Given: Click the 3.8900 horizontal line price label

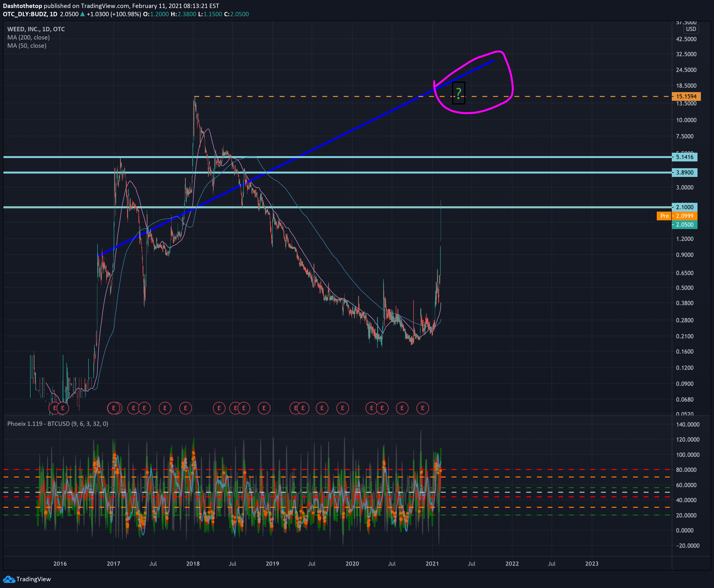Looking at the screenshot, I should tap(684, 172).
